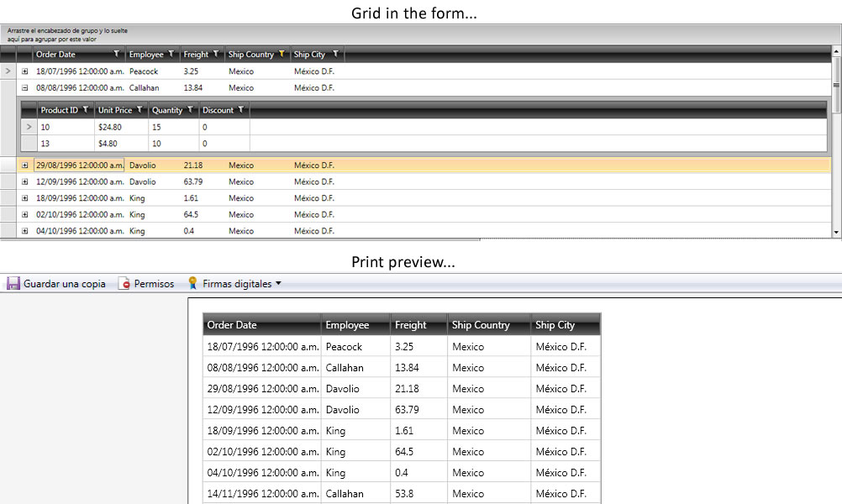Expand the 12/09/1996 Davolio order row
Screen dimensions: 842x504
(x=24, y=182)
